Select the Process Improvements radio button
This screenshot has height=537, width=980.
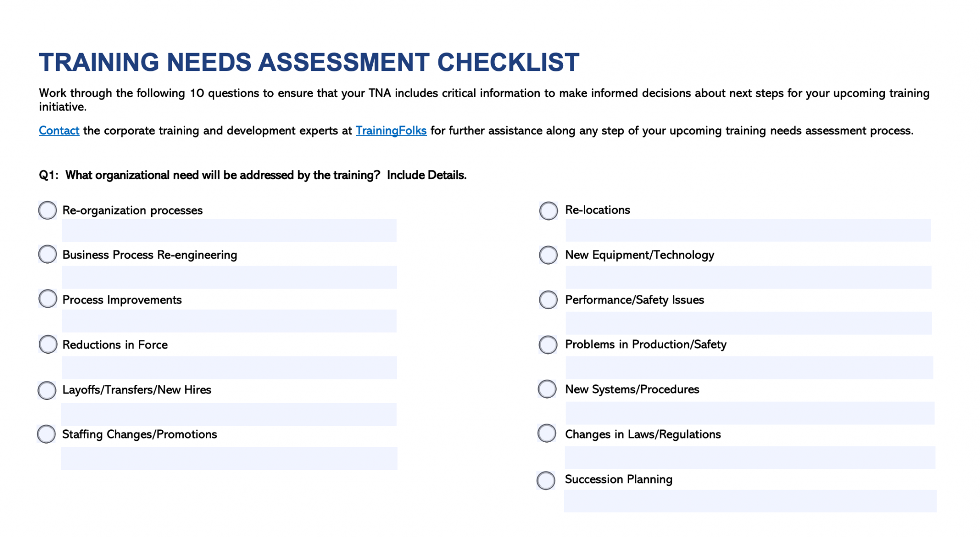pyautogui.click(x=47, y=299)
